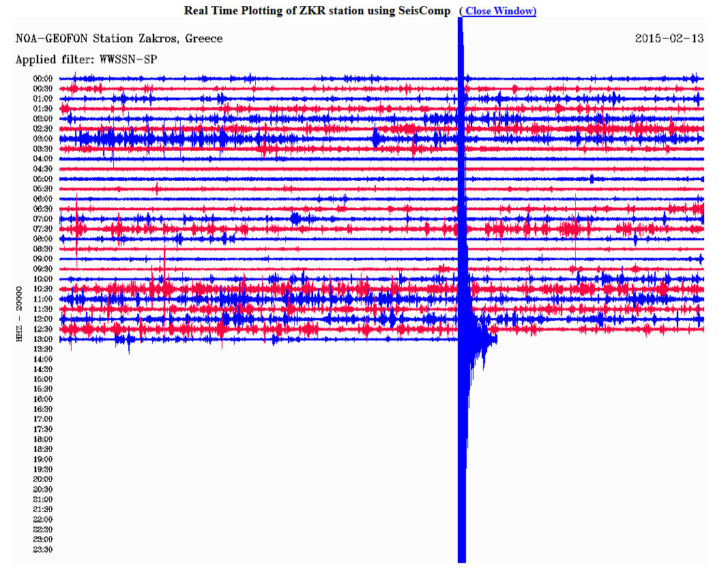Select the 23:30 time label
Image resolution: width=728 pixels, height=576 pixels.
tap(43, 549)
